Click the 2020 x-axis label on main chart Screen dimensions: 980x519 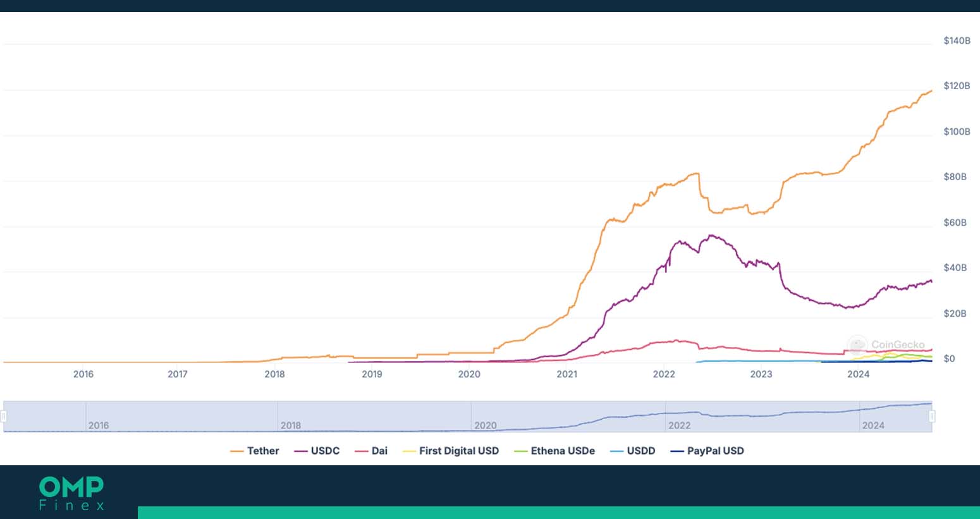[x=469, y=374]
